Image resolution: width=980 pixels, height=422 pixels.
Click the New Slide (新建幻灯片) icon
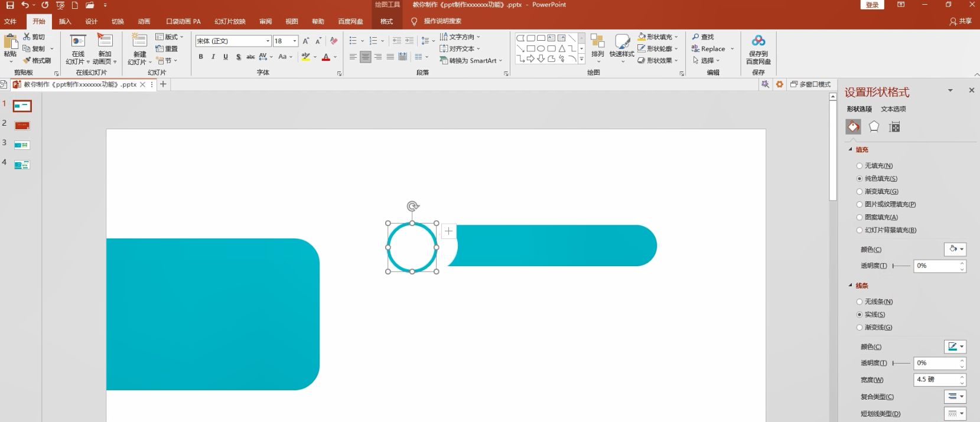[139, 41]
